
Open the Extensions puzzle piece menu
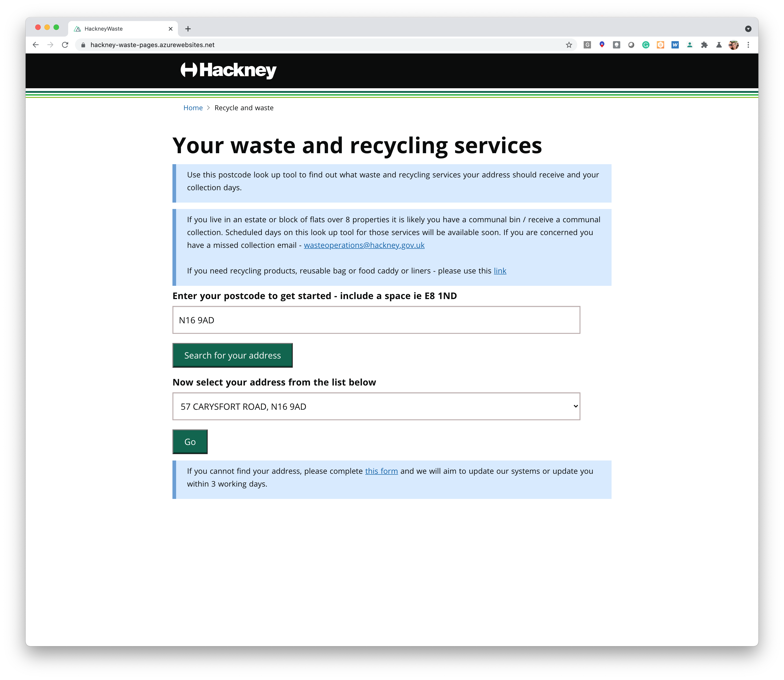(704, 45)
